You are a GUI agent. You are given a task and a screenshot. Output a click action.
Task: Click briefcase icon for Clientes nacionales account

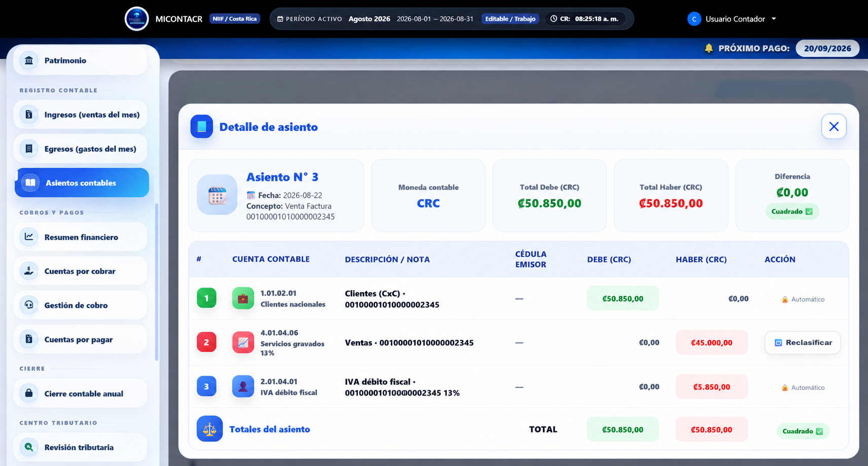pyautogui.click(x=243, y=298)
